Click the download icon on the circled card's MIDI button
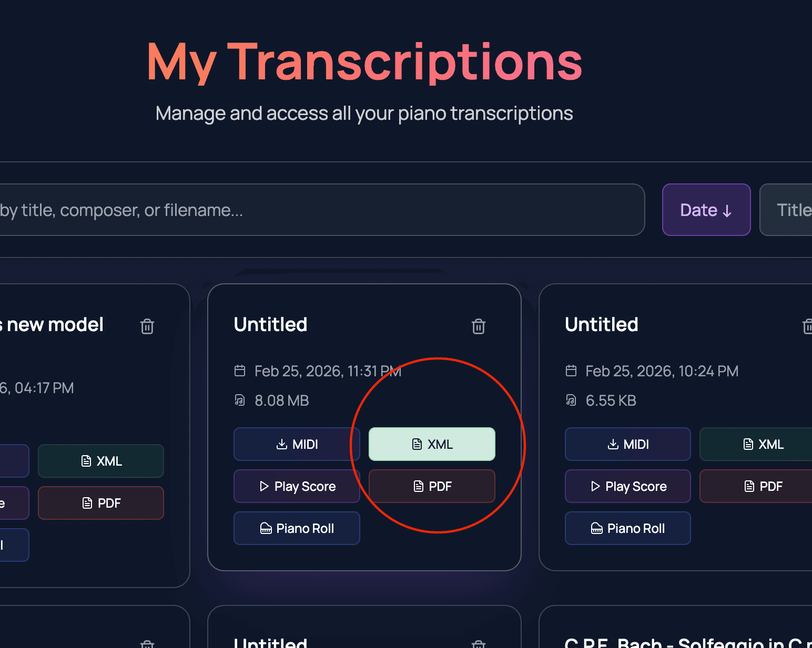 (282, 444)
